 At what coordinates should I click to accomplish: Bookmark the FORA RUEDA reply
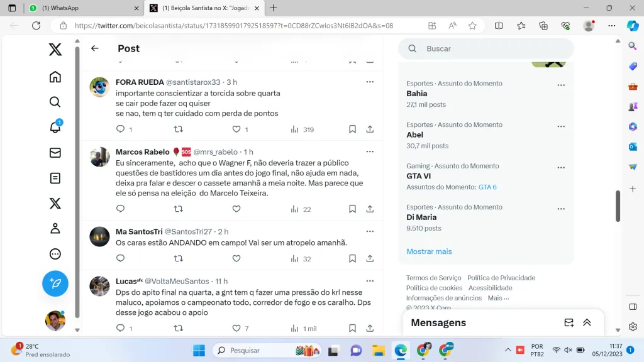tap(352, 129)
